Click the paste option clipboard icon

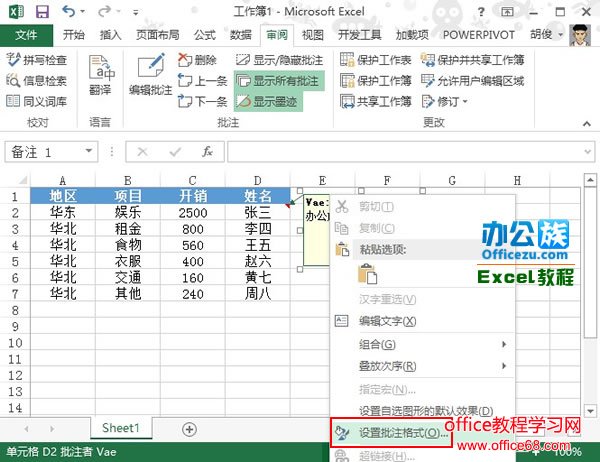point(367,274)
